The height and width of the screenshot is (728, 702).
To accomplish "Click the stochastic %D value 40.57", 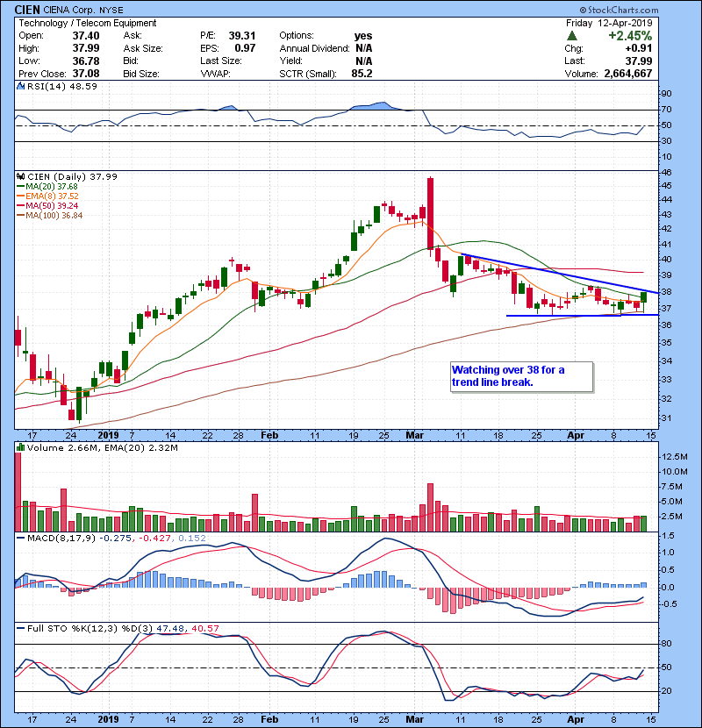I will click(x=205, y=628).
